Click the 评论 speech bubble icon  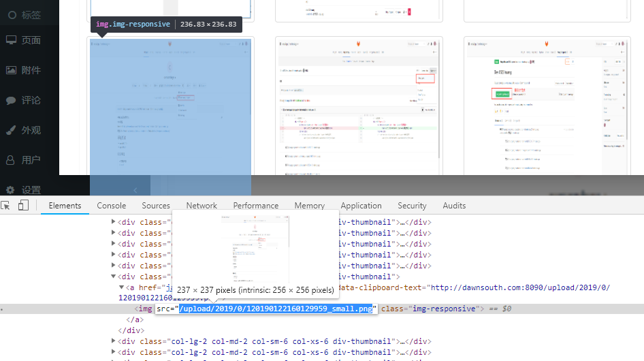(x=11, y=100)
